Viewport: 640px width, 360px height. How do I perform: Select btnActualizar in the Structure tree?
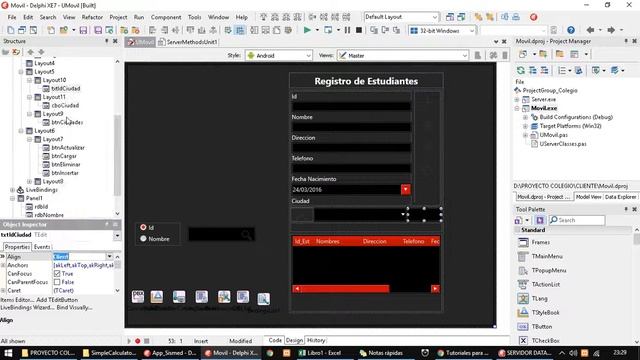pyautogui.click(x=68, y=147)
